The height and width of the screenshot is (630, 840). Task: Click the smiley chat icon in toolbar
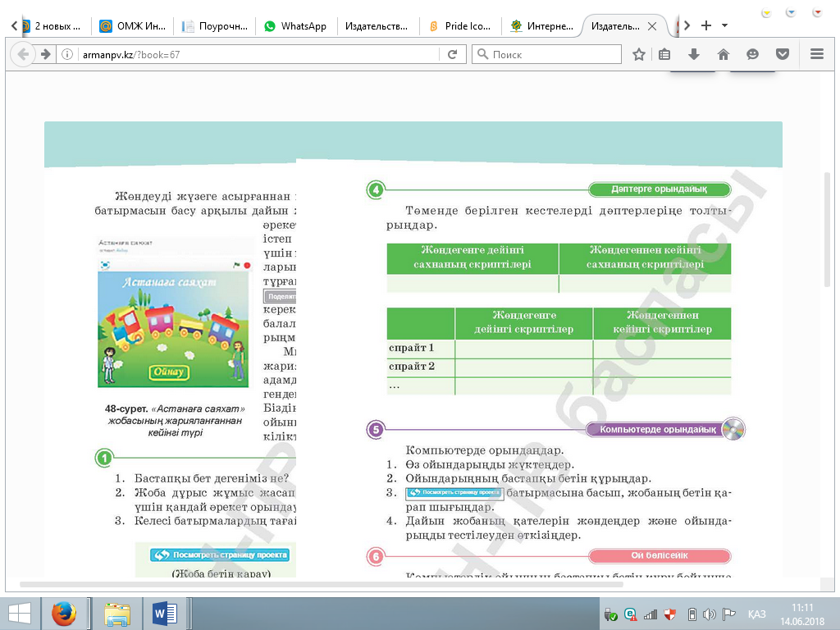pyautogui.click(x=753, y=54)
